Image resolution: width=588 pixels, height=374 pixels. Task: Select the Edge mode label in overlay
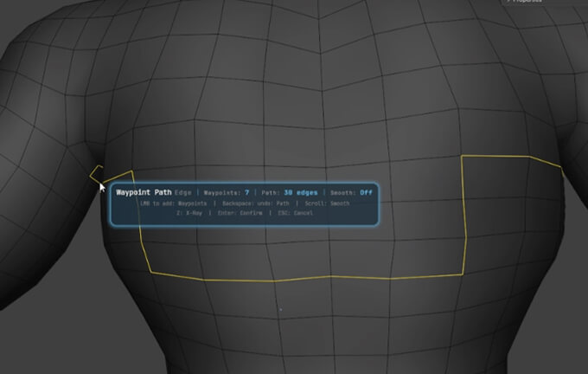point(183,192)
